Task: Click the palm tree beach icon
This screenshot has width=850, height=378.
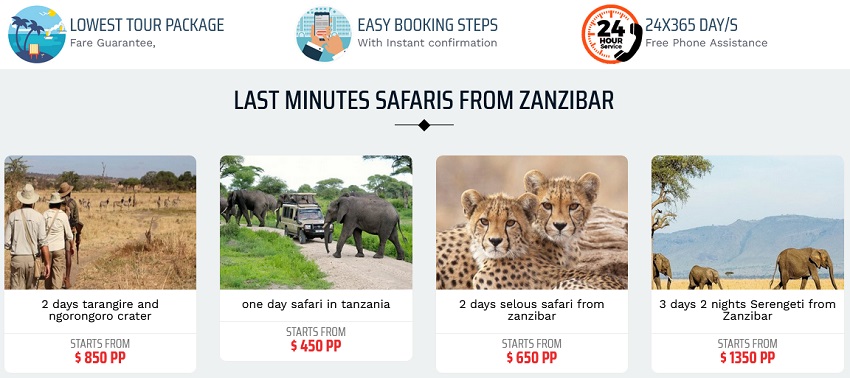Action: point(37,34)
